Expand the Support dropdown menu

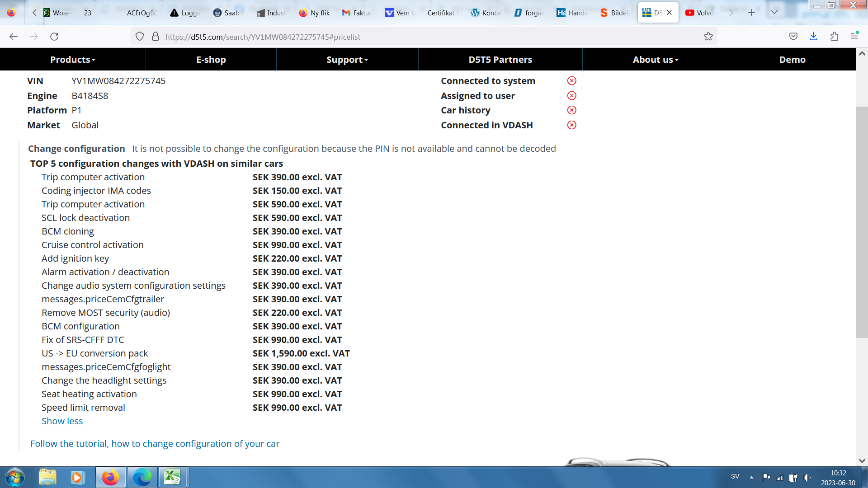(x=347, y=60)
